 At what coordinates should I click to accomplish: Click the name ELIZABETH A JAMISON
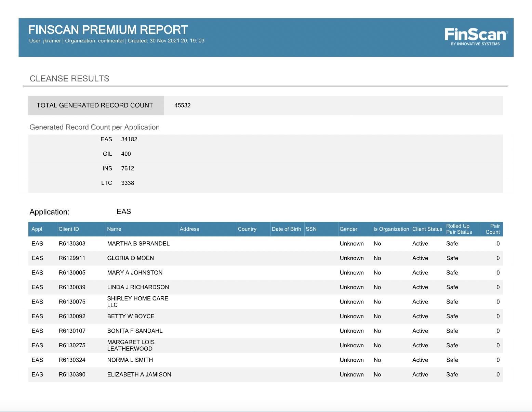[x=139, y=375]
